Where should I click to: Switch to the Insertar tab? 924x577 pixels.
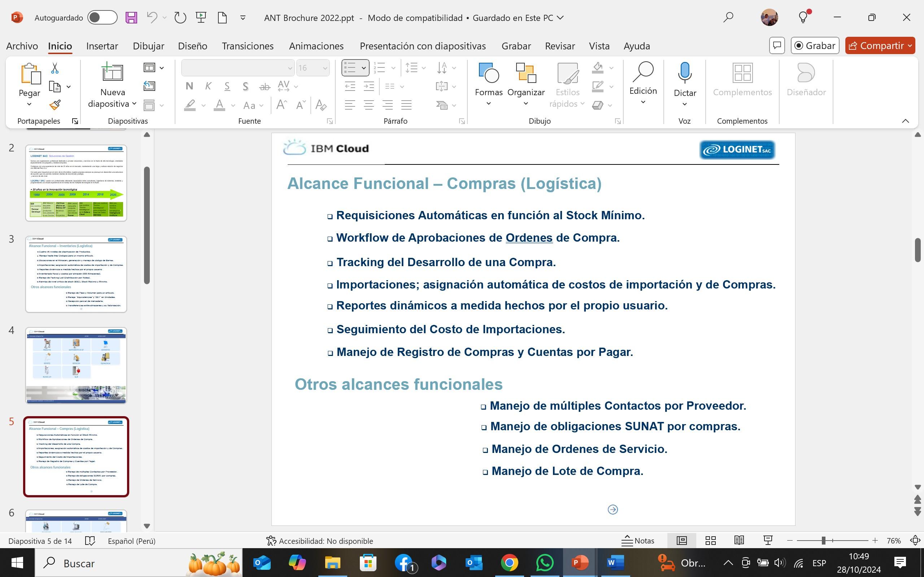102,46
